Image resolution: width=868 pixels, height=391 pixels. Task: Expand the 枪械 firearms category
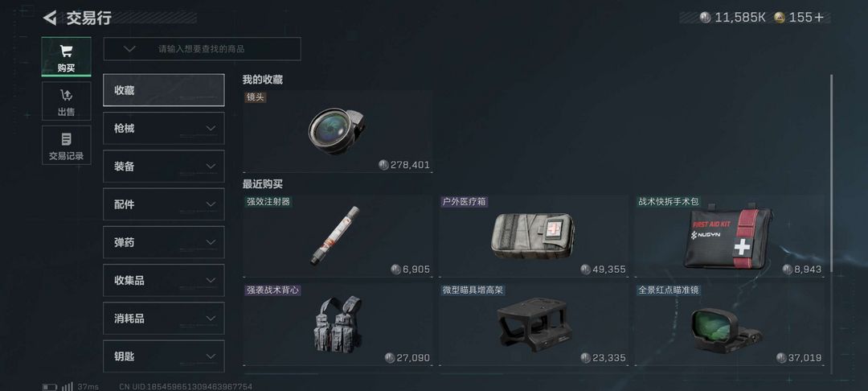[x=164, y=129]
